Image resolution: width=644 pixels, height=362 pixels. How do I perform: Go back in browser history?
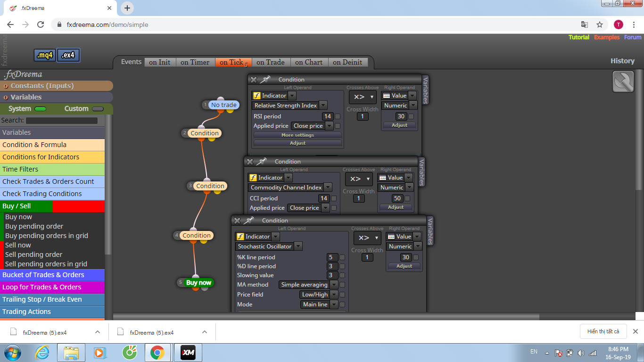10,25
